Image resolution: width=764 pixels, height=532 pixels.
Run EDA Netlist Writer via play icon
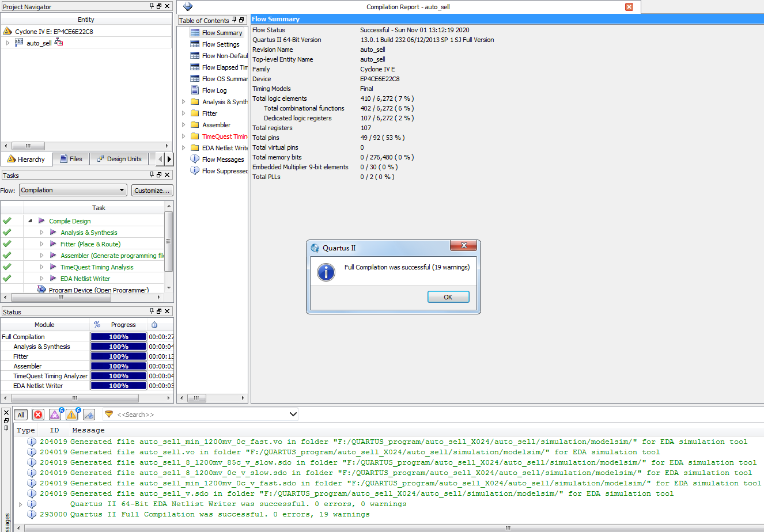point(53,278)
